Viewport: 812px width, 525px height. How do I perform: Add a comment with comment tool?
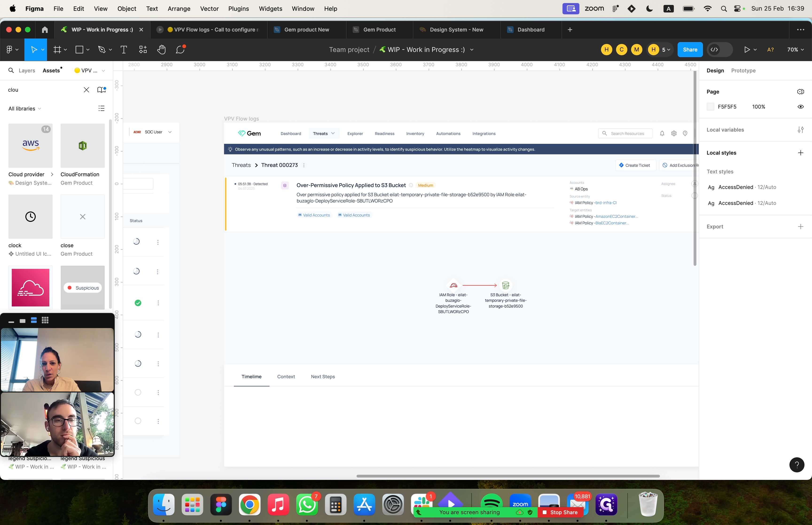point(180,50)
